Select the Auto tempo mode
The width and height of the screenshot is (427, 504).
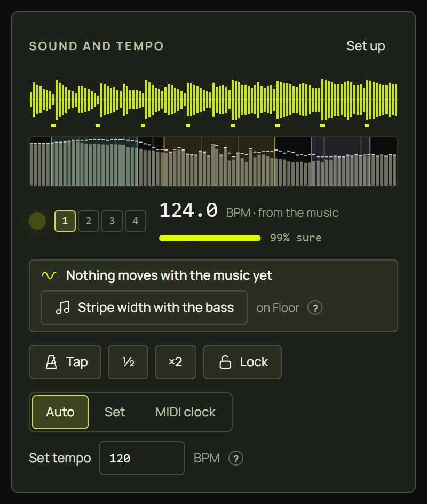60,412
